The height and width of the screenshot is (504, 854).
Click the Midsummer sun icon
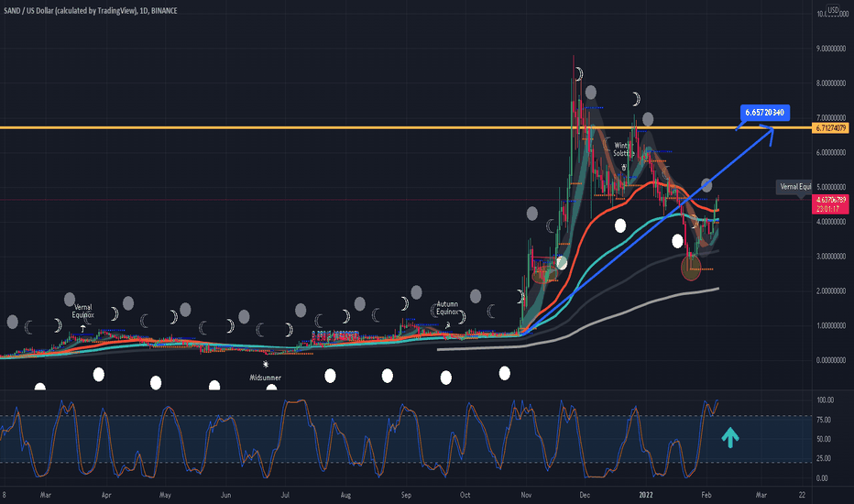click(x=265, y=365)
